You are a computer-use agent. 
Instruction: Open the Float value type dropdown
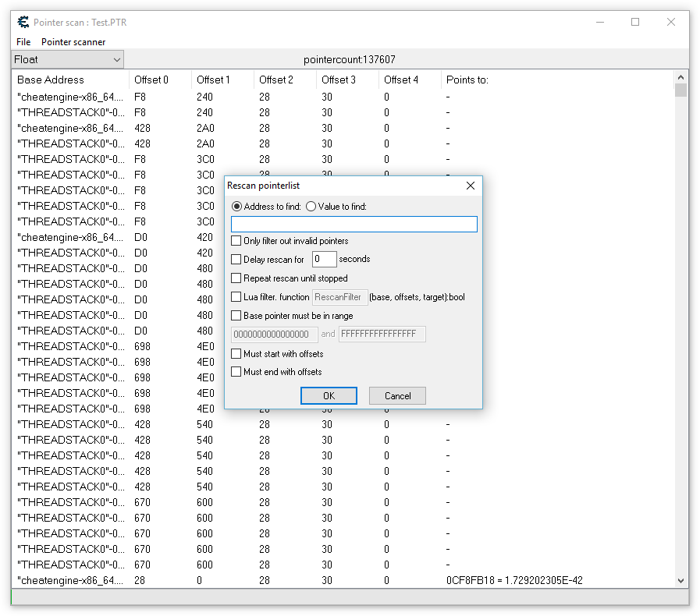pos(68,59)
